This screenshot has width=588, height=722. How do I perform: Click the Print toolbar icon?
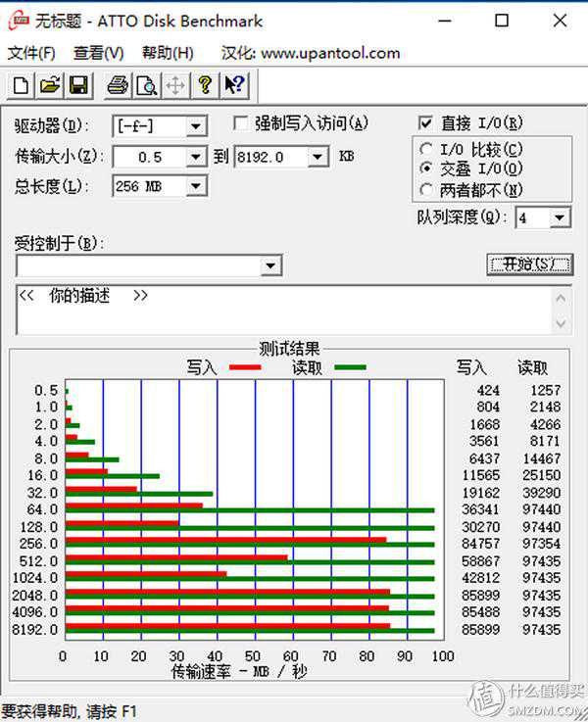[x=118, y=85]
